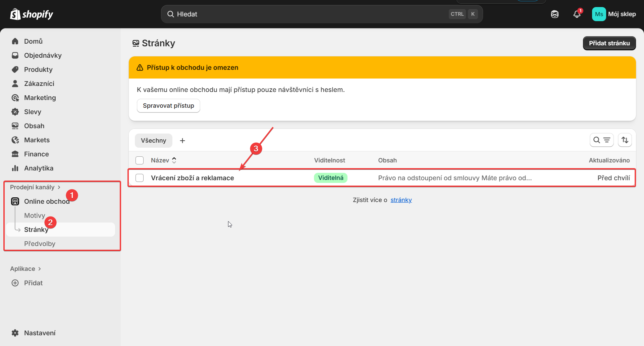Open the Markets globe icon
This screenshot has height=346, width=644.
pyautogui.click(x=15, y=140)
